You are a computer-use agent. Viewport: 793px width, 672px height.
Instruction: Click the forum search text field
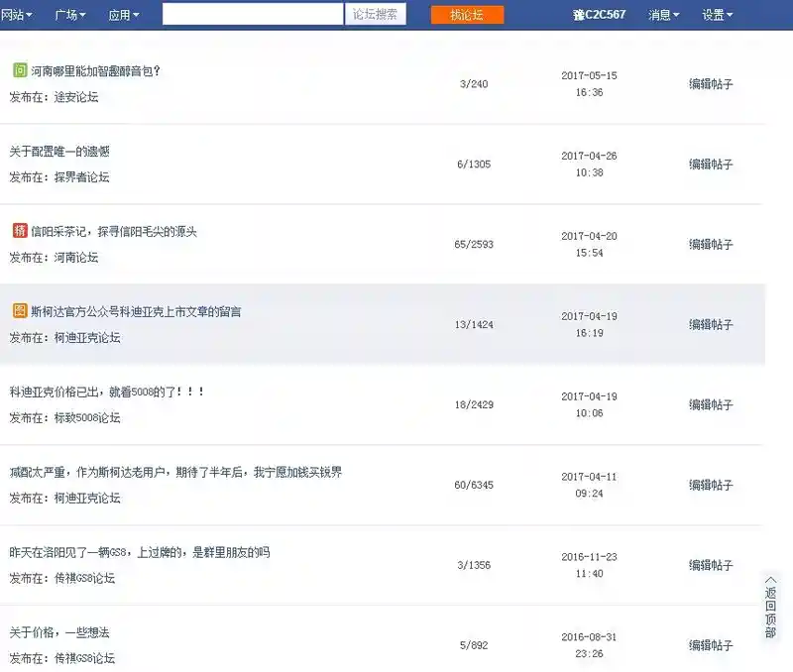coord(253,15)
